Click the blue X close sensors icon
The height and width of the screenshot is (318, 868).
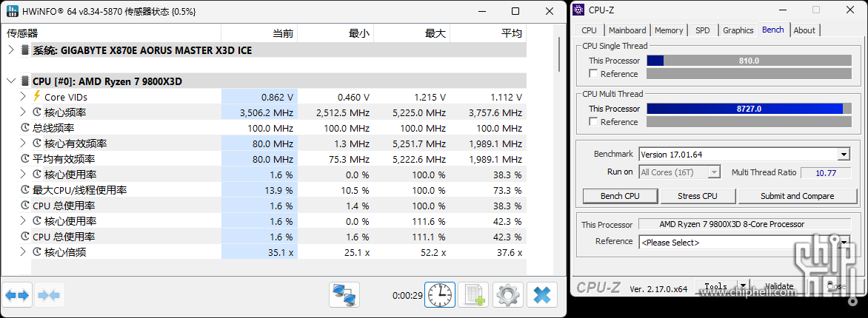click(x=542, y=295)
